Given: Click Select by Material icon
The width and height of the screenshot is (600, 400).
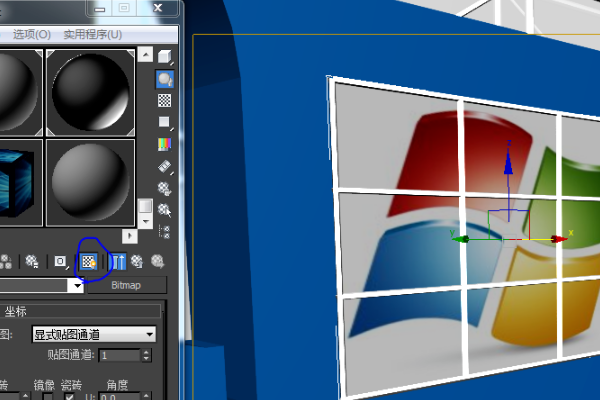Looking at the screenshot, I should (165, 210).
